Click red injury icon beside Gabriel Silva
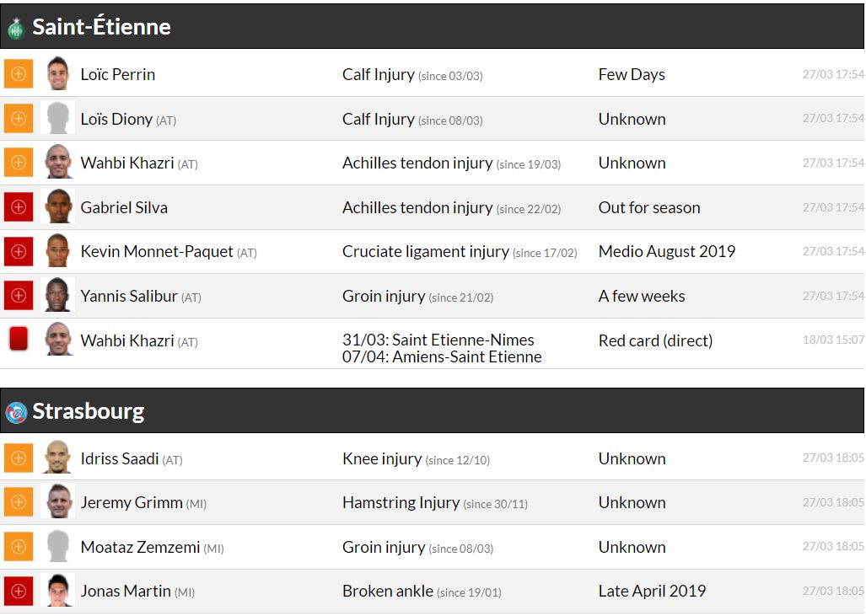The image size is (866, 616). pos(19,207)
